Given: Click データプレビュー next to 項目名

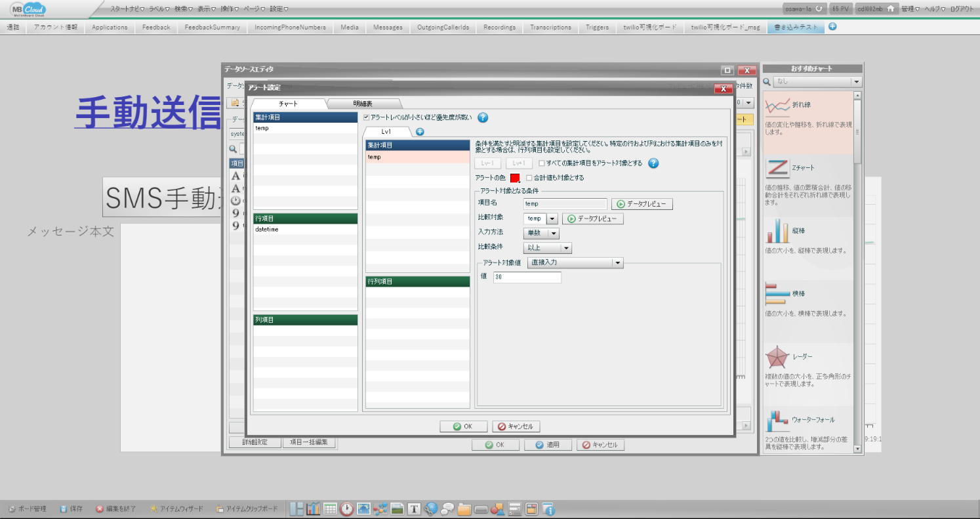Looking at the screenshot, I should (x=642, y=204).
